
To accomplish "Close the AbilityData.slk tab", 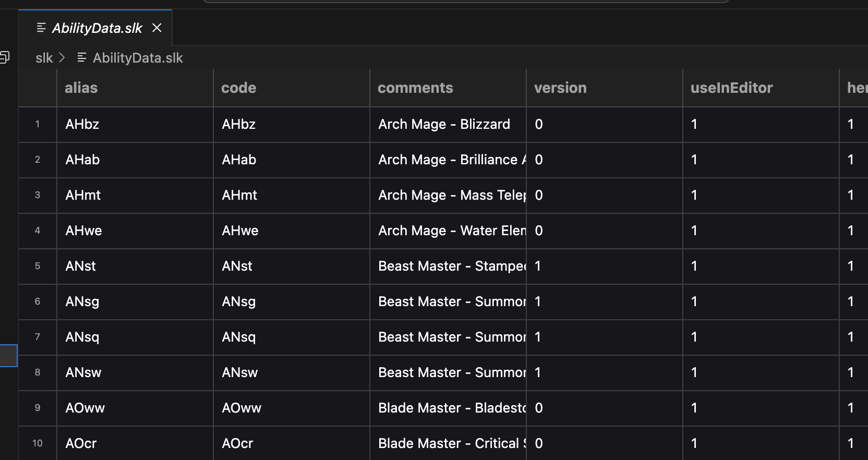I will 156,28.
